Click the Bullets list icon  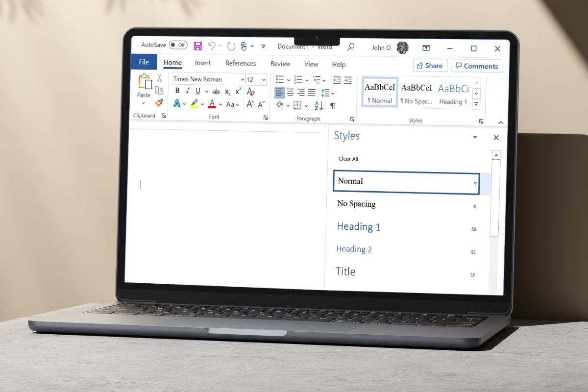pyautogui.click(x=280, y=79)
